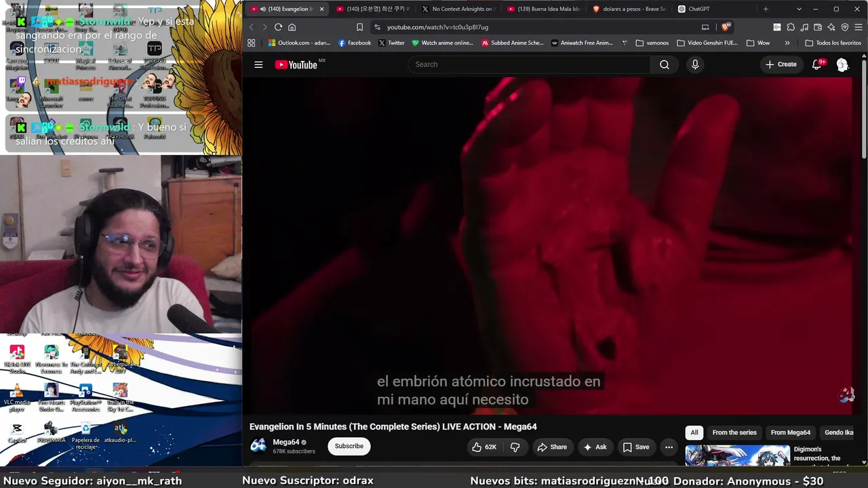868x488 pixels.
Task: Open atkaudio-pl... desktop icon
Action: [120, 433]
